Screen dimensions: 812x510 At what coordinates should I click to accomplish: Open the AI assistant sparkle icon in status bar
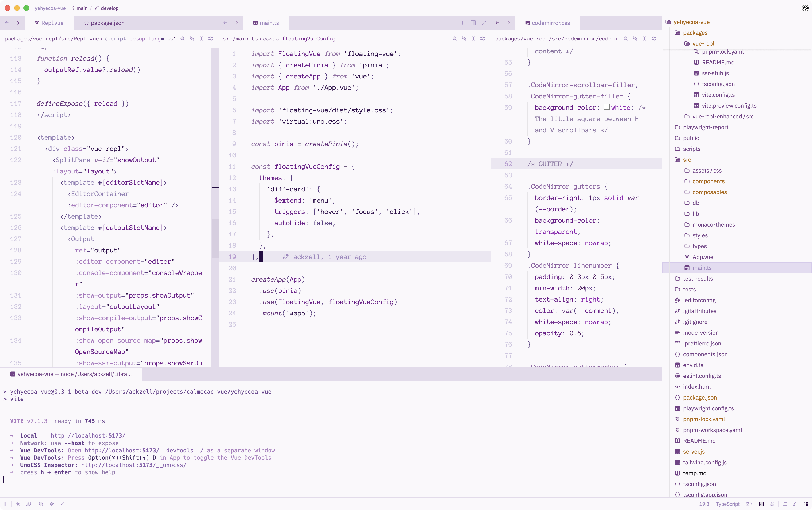[18, 504]
